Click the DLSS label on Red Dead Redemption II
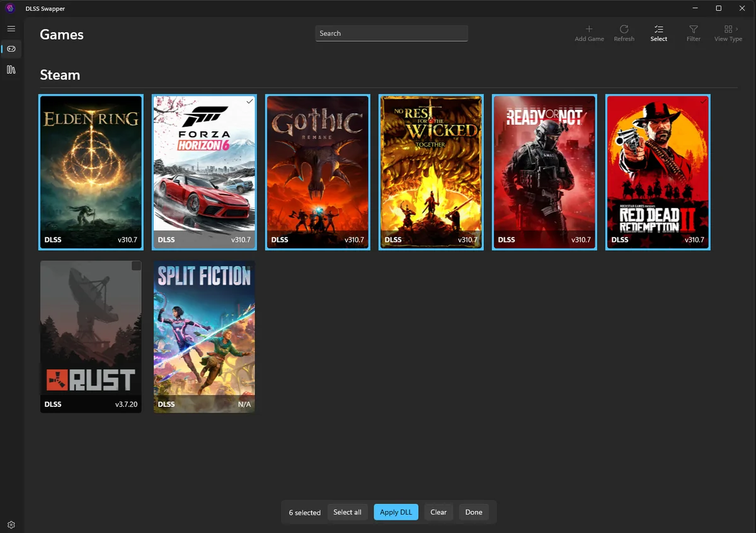The image size is (756, 533). 620,239
